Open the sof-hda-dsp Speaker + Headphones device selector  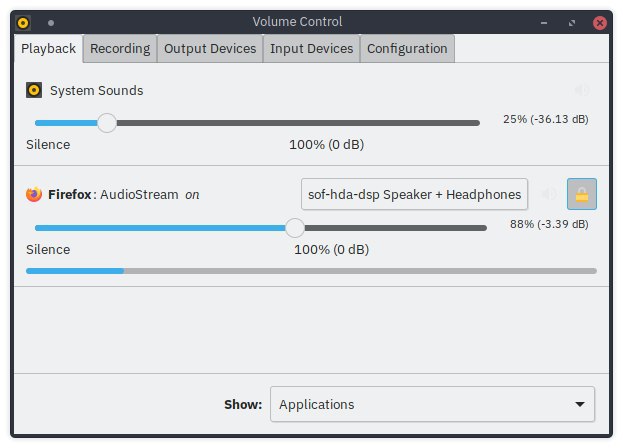[x=414, y=194]
